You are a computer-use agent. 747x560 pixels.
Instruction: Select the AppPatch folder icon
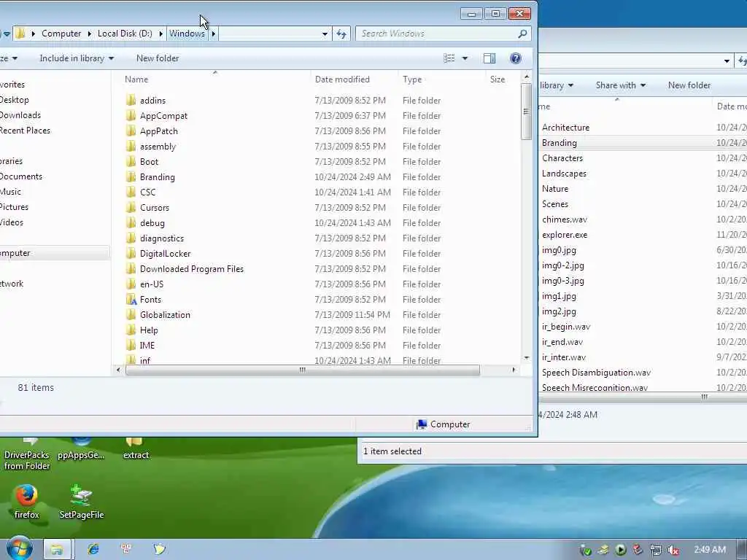(x=131, y=131)
